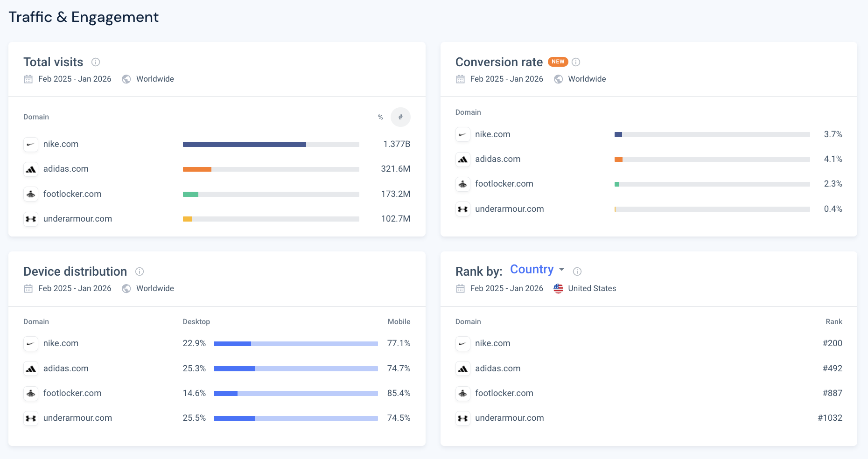Click underarmour.com desktop share 25.5%

[194, 418]
